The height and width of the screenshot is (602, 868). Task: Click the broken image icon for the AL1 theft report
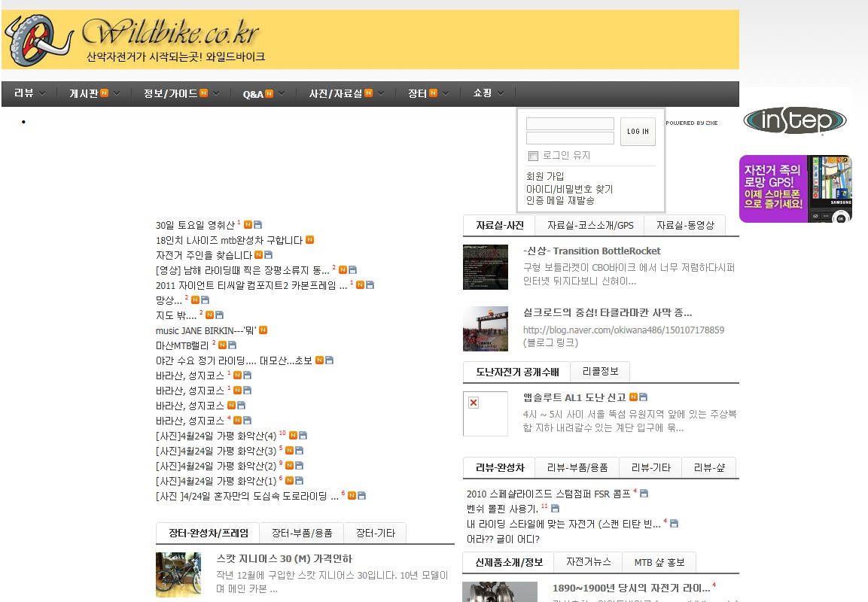[474, 403]
